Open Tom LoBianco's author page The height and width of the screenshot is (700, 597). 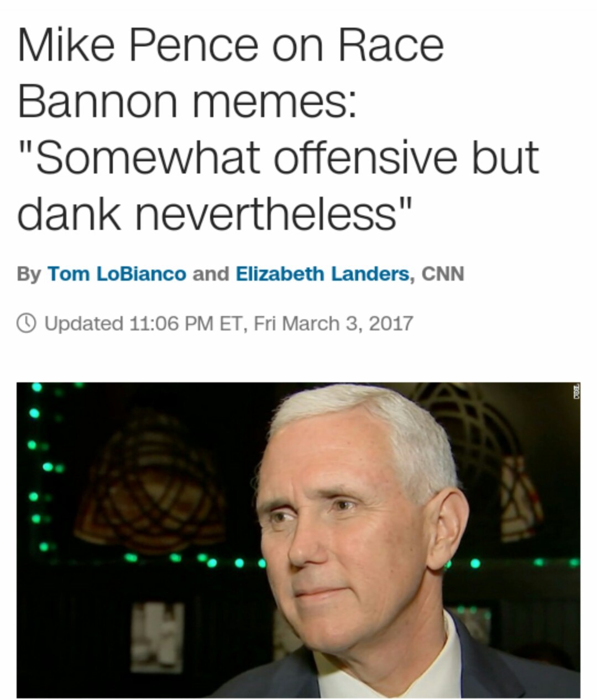(117, 273)
